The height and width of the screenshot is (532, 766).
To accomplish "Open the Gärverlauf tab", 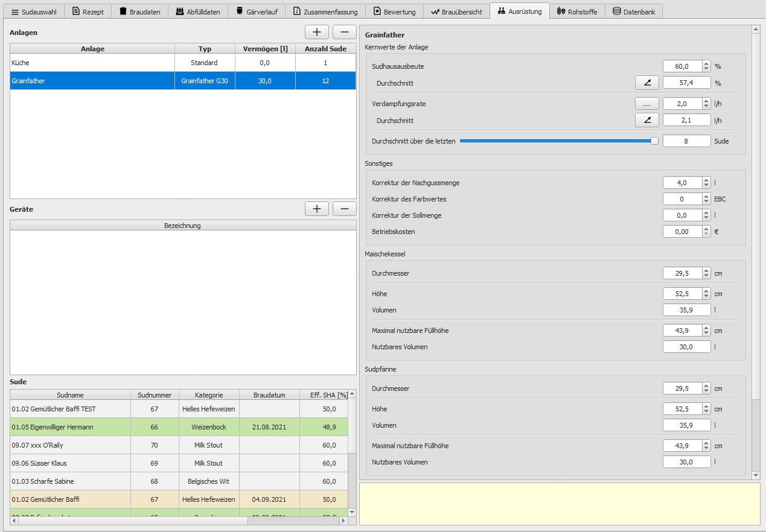I will click(257, 11).
